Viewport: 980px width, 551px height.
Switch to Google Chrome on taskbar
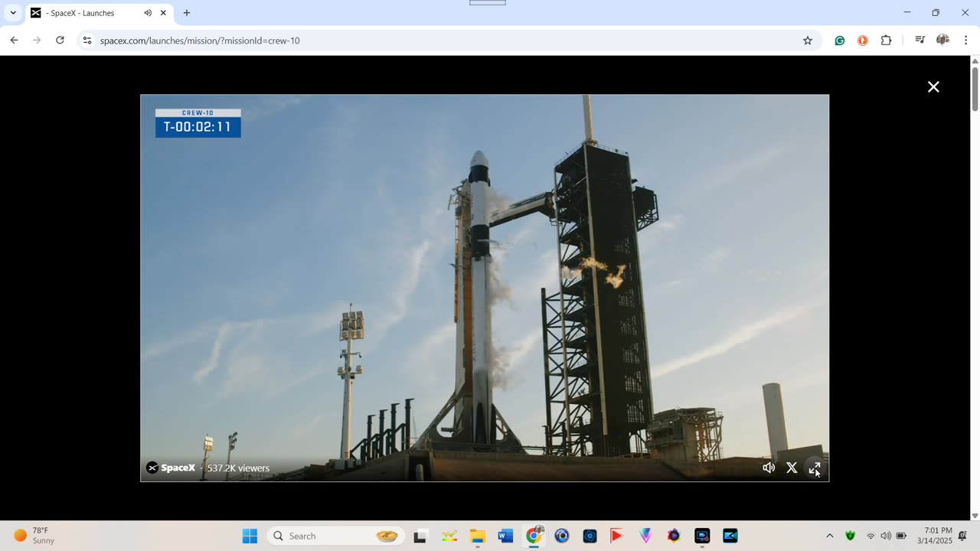[534, 536]
